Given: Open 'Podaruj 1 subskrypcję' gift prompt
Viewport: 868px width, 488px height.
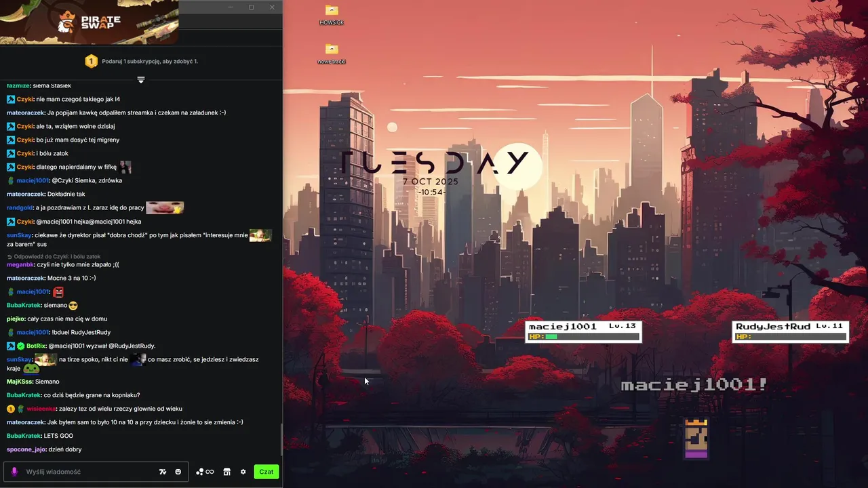Looking at the screenshot, I should tap(150, 62).
